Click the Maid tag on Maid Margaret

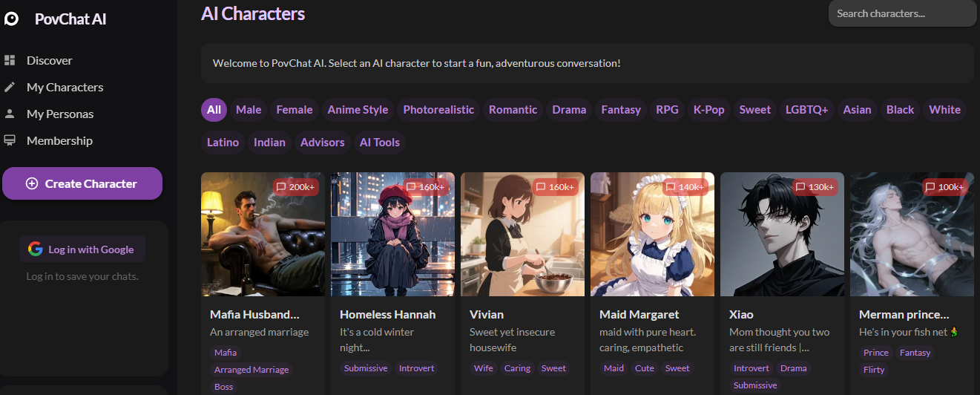pos(614,368)
